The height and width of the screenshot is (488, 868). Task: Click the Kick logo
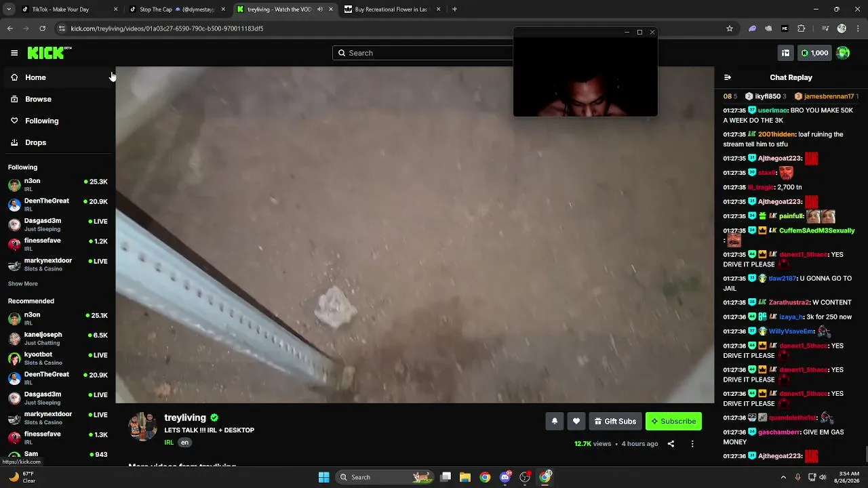(50, 53)
